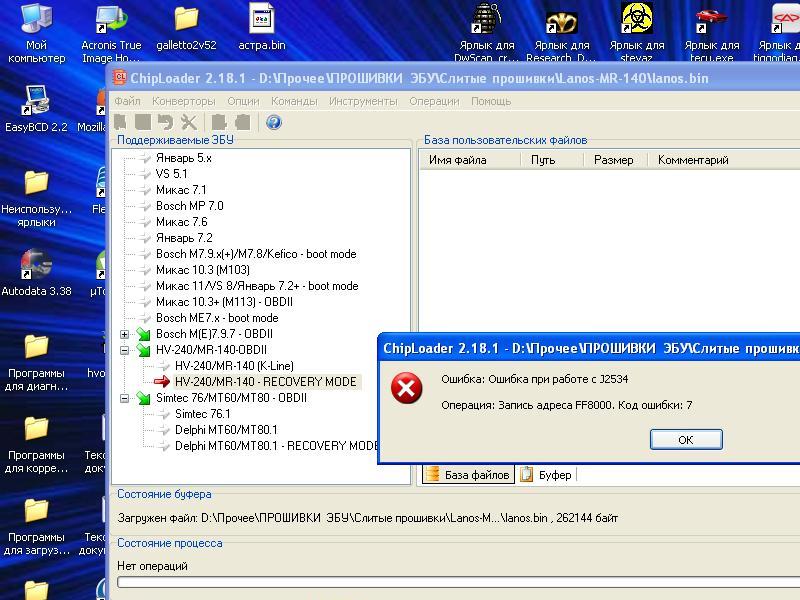Click the blue Help question mark icon
Image resolution: width=800 pixels, height=600 pixels.
273,122
